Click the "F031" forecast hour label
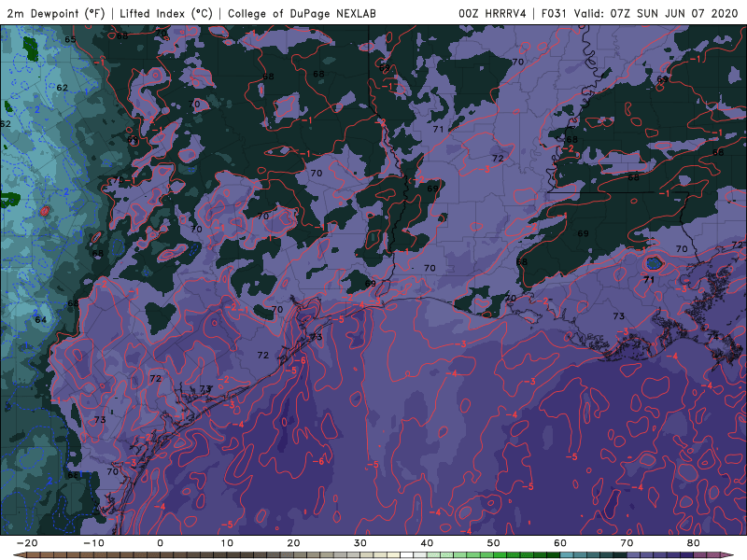This screenshot has width=747, height=560. 554,13
